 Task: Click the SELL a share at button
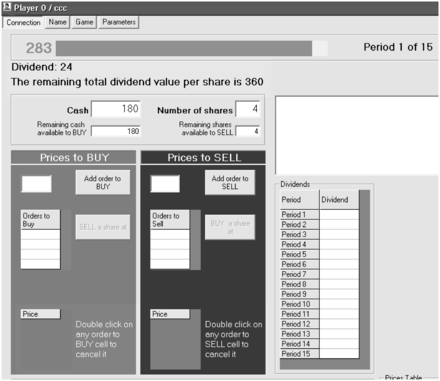pyautogui.click(x=103, y=227)
